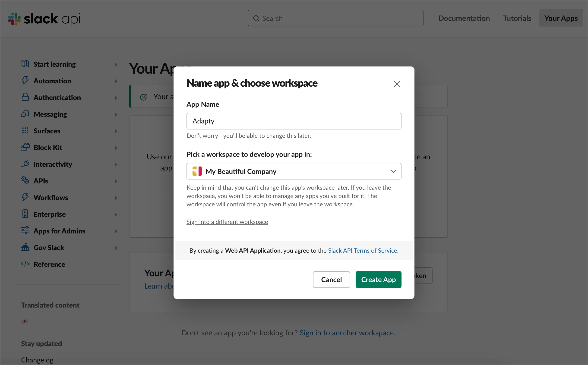Click the Slack API logo
The height and width of the screenshot is (365, 588).
(x=44, y=19)
